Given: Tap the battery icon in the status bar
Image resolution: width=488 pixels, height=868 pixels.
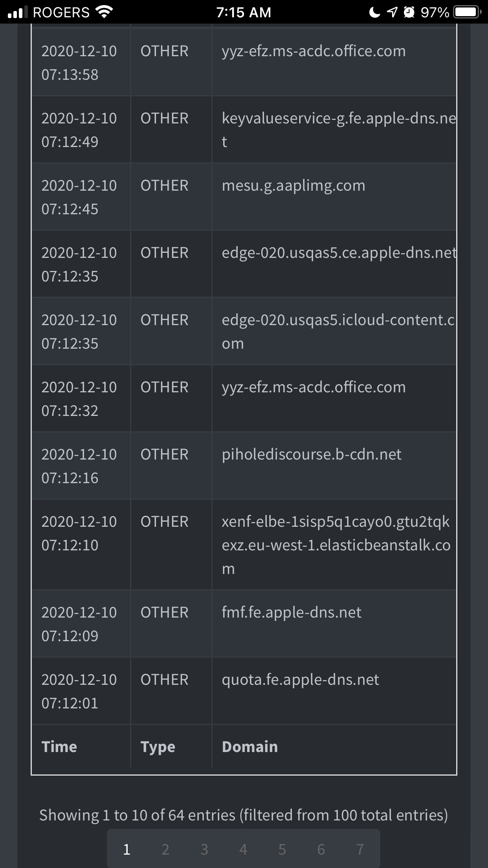Looking at the screenshot, I should pyautogui.click(x=468, y=12).
